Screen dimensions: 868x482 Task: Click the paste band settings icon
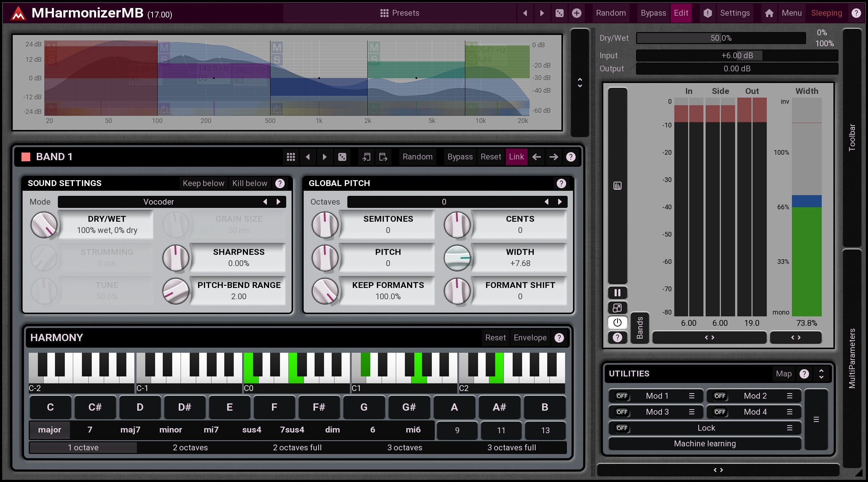point(383,157)
